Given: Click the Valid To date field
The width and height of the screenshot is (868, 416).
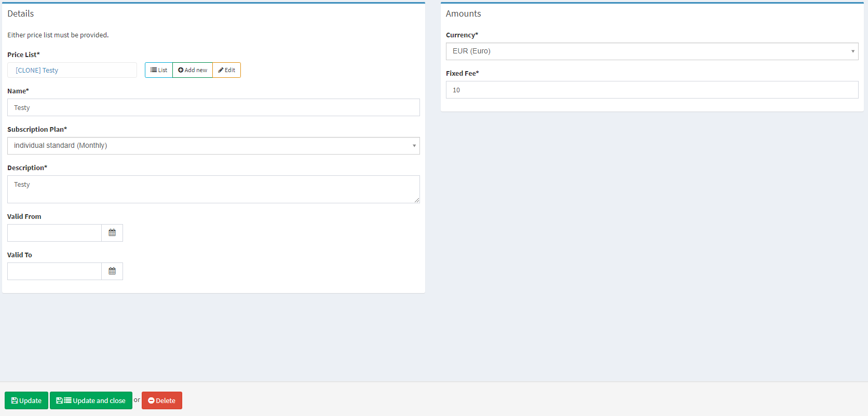Looking at the screenshot, I should [55, 271].
